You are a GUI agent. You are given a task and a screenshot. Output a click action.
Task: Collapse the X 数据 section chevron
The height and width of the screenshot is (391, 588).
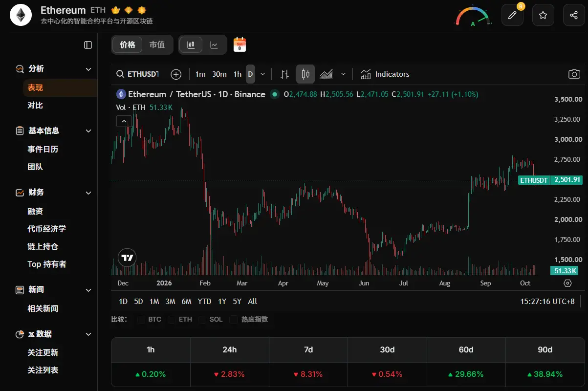point(88,334)
